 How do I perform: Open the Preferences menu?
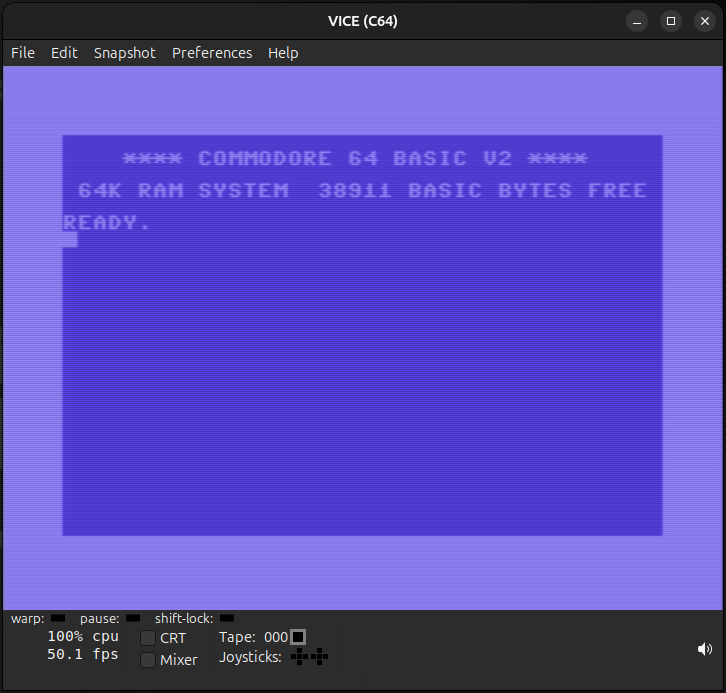(212, 53)
